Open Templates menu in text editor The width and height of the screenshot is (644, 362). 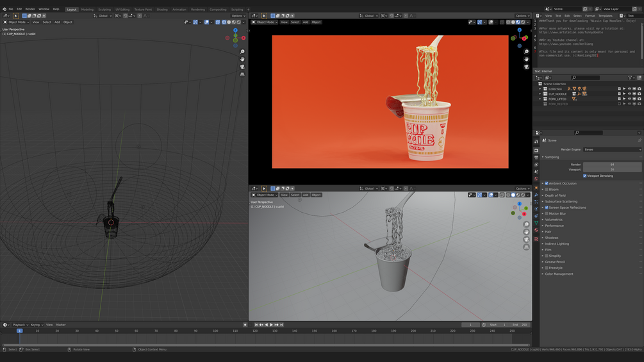click(x=606, y=15)
